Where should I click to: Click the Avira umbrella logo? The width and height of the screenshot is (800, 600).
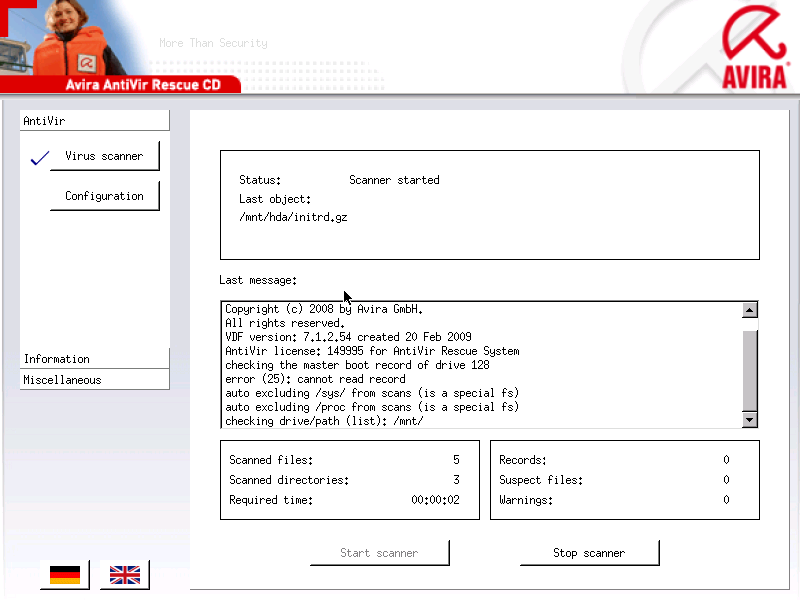[754, 47]
